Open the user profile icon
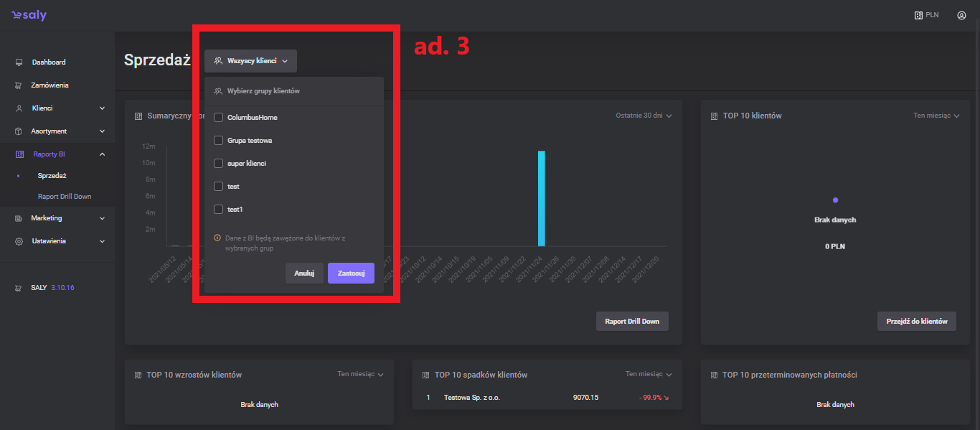980x430 pixels. 961,15
